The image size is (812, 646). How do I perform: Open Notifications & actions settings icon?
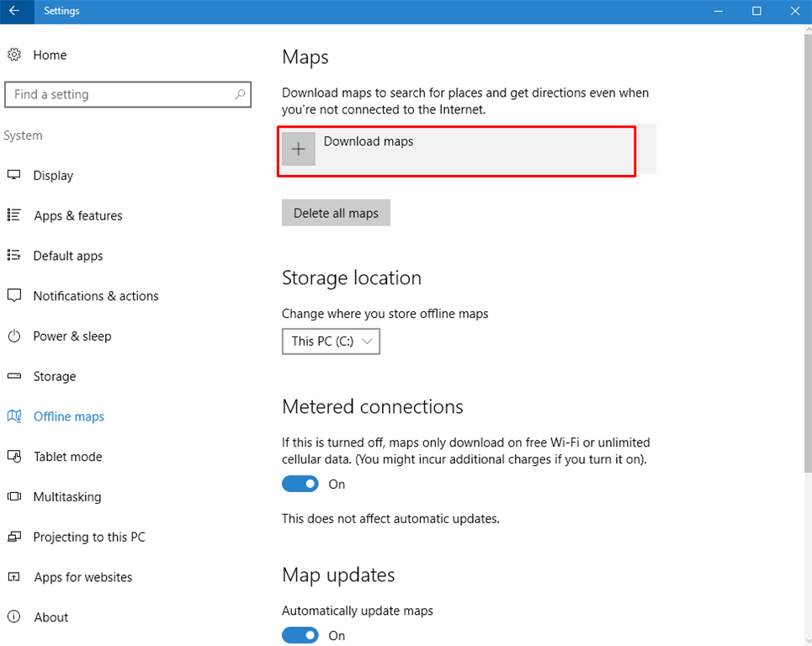(14, 296)
